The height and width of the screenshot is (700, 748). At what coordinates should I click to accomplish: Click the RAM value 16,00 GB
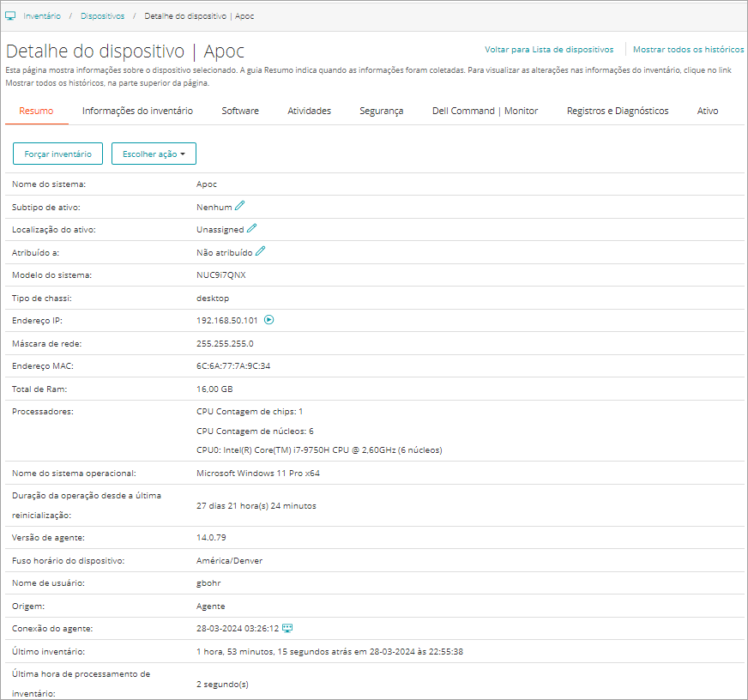click(214, 389)
